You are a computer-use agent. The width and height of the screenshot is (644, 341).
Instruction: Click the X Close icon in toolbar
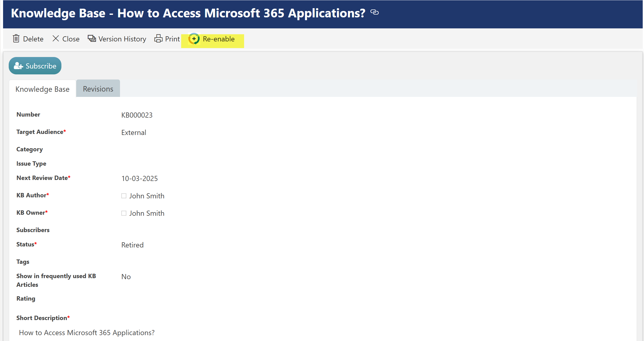click(x=56, y=39)
